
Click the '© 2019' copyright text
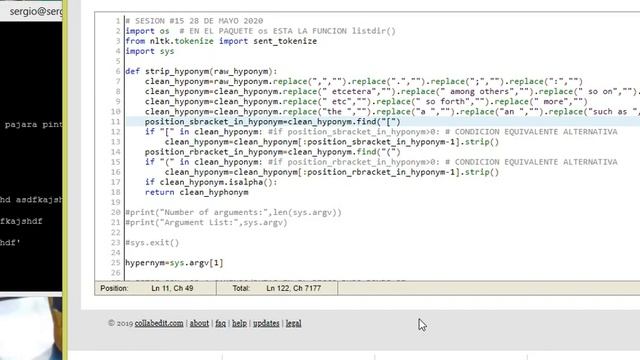click(x=120, y=323)
